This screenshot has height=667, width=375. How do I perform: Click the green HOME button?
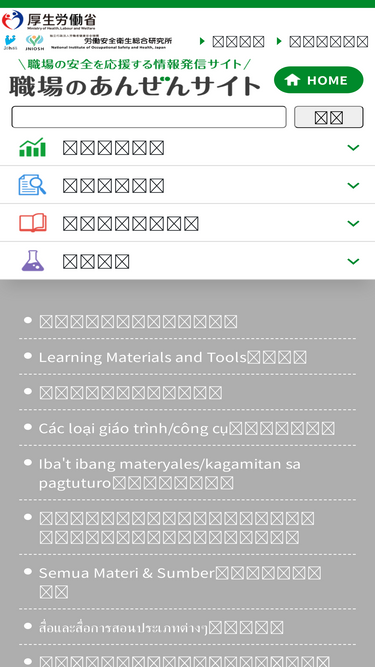click(x=318, y=80)
